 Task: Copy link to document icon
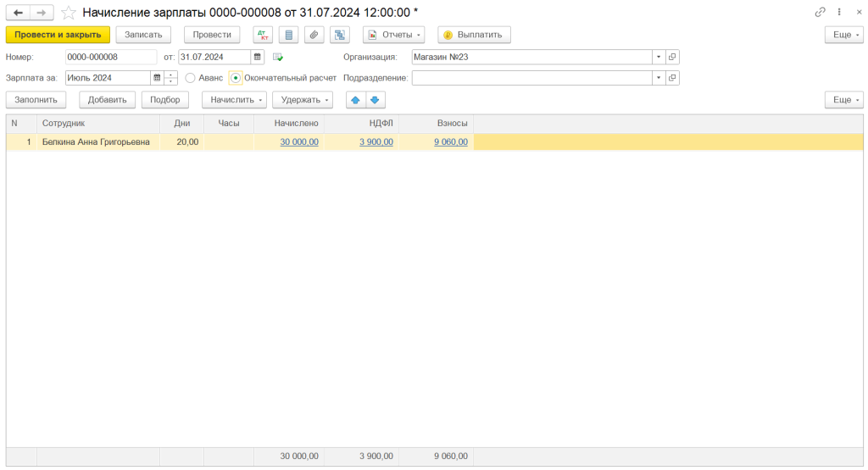click(820, 13)
